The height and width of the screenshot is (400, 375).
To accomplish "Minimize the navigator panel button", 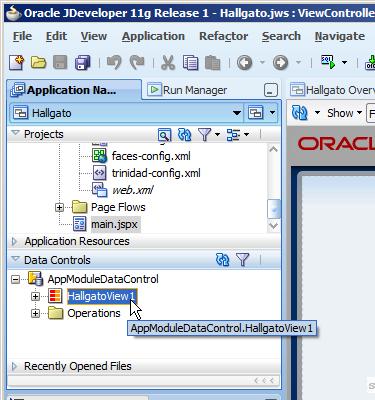I will point(271,90).
